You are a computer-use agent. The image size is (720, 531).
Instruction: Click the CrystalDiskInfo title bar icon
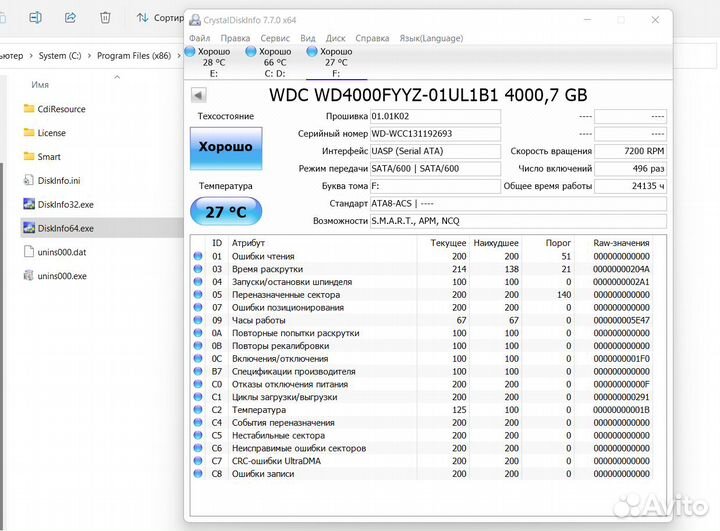pyautogui.click(x=195, y=20)
